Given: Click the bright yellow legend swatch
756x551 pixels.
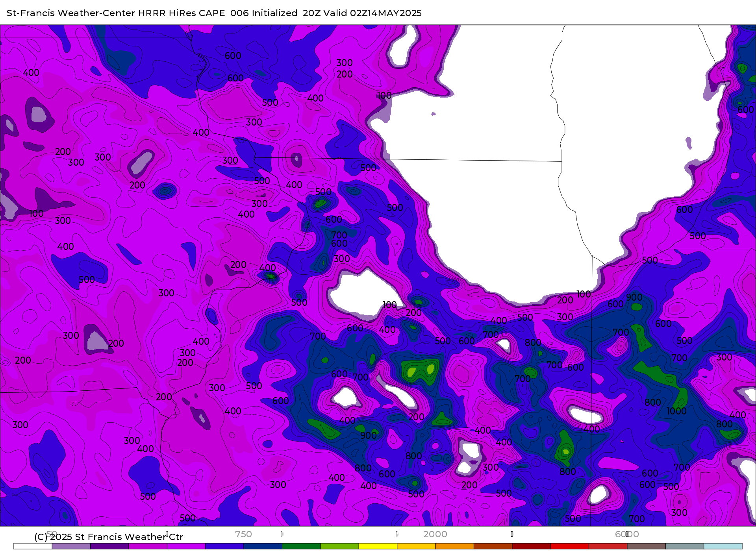Looking at the screenshot, I should tap(378, 546).
